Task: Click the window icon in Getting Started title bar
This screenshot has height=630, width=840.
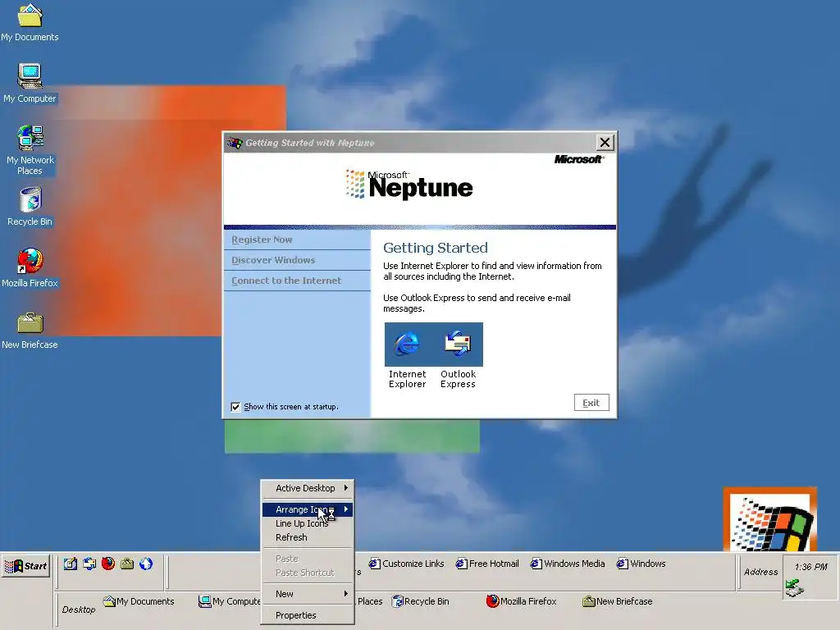Action: 234,143
